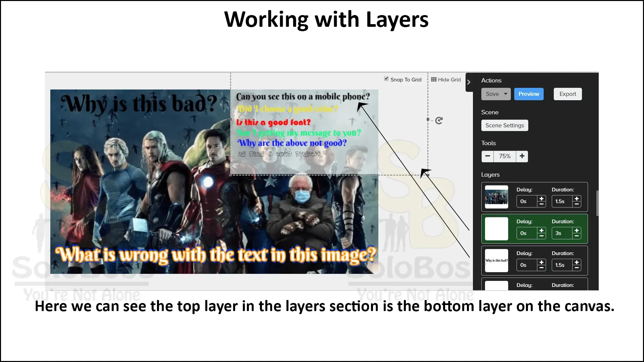Click the 3s duration field
The image size is (644, 362).
pos(562,233)
